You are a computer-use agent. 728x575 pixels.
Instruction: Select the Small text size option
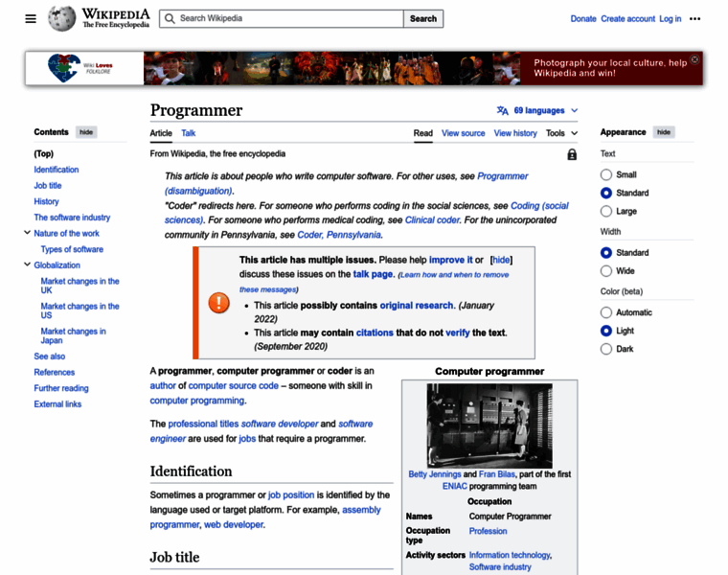606,174
